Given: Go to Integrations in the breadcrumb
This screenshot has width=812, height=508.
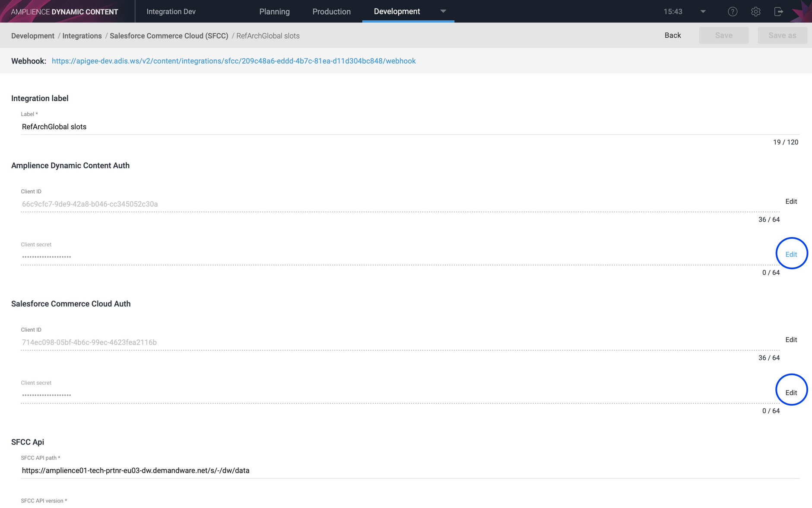Looking at the screenshot, I should [x=82, y=36].
